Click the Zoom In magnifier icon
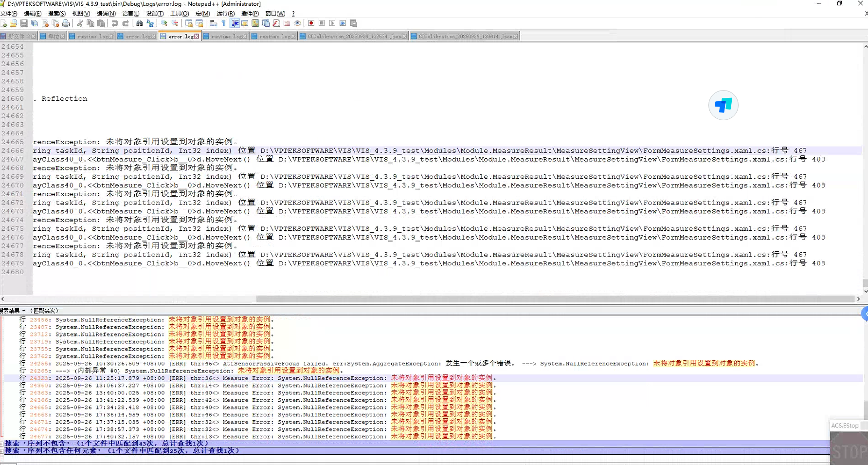This screenshot has width=868, height=465. click(x=164, y=23)
